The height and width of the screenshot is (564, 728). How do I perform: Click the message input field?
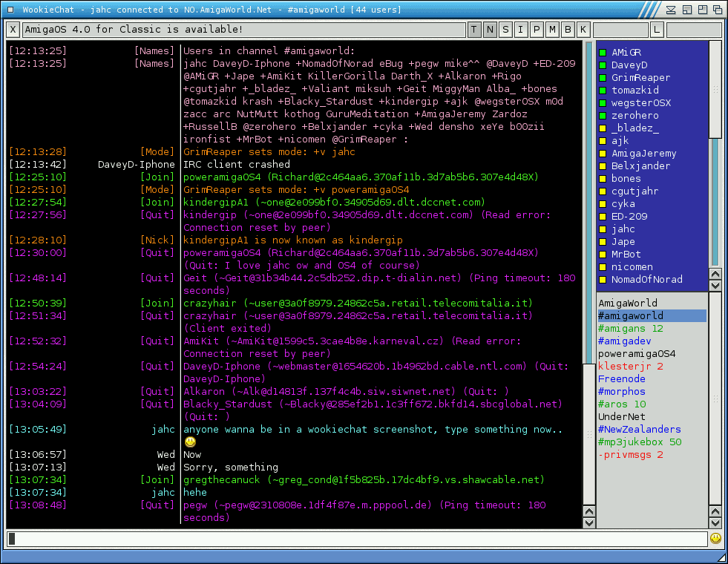click(356, 539)
